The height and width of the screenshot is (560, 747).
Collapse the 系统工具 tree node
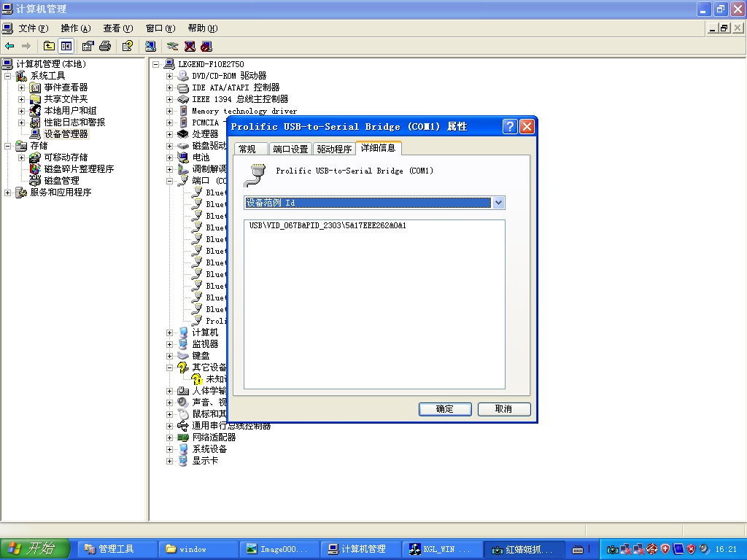coord(7,76)
